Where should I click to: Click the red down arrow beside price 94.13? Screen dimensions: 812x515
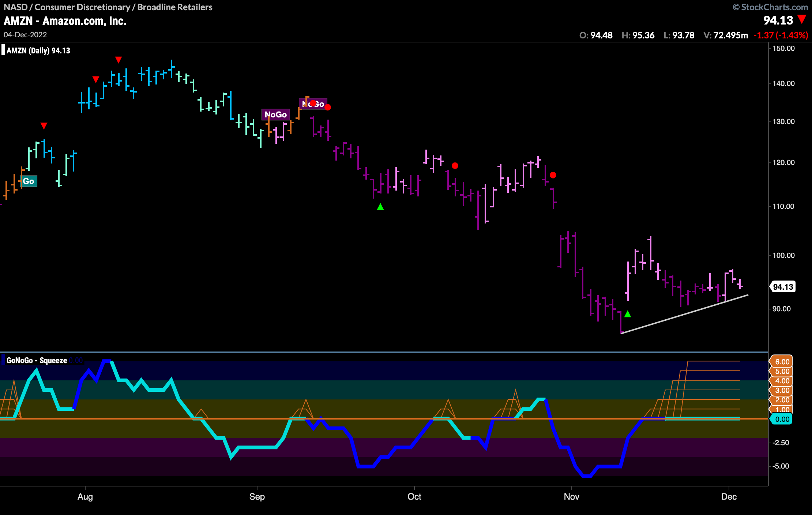pyautogui.click(x=802, y=19)
